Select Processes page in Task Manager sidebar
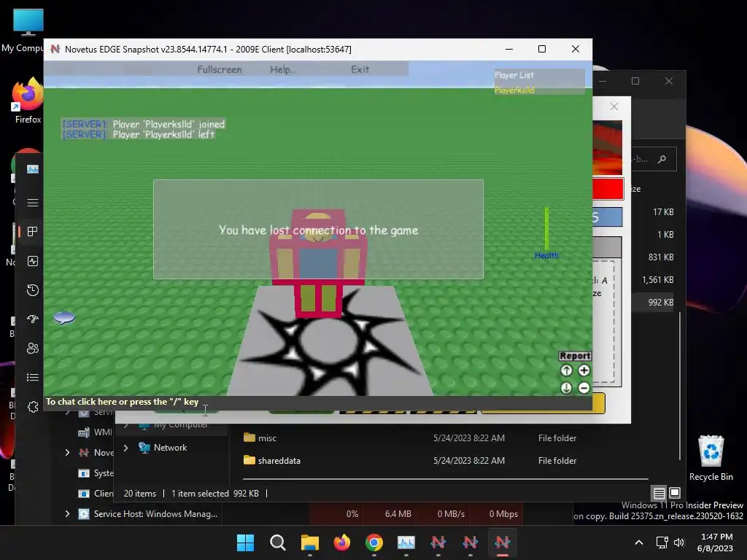The height and width of the screenshot is (560, 747). pyautogui.click(x=32, y=232)
